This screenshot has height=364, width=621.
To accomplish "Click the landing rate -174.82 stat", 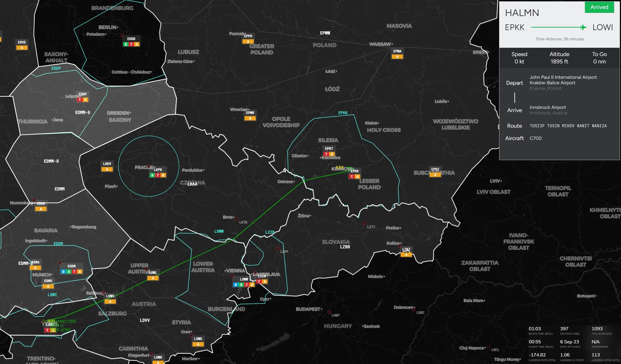I will coord(537,355).
